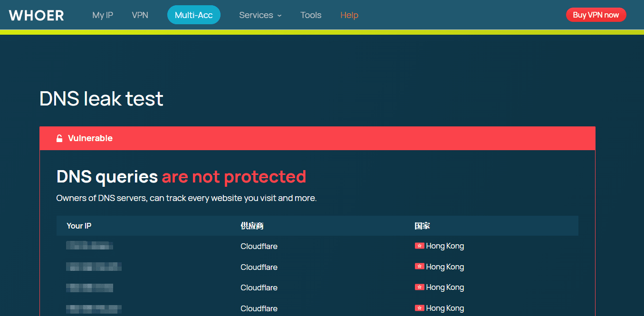Viewport: 644px width, 316px height.
Task: Click the unlocked padlock icon beside Vulnerable
Action: point(59,138)
